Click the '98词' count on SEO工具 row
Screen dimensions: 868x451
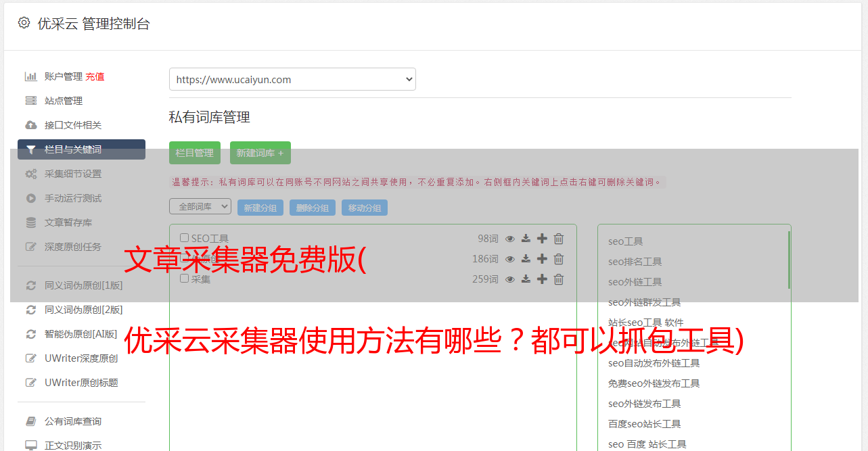pos(488,239)
